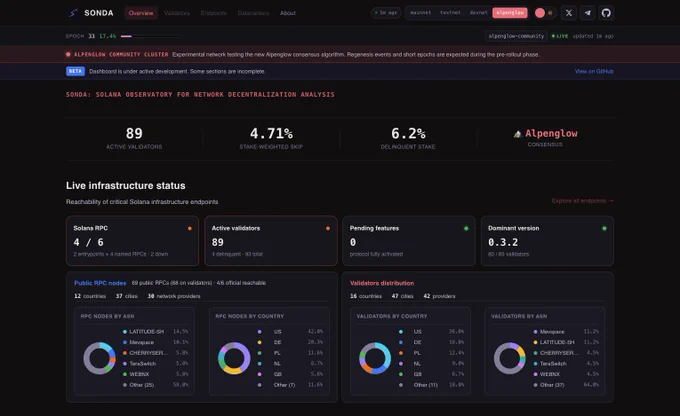Click the red dot in Alpenglow community cluster banner
The height and width of the screenshot is (416, 680).
tap(68, 55)
